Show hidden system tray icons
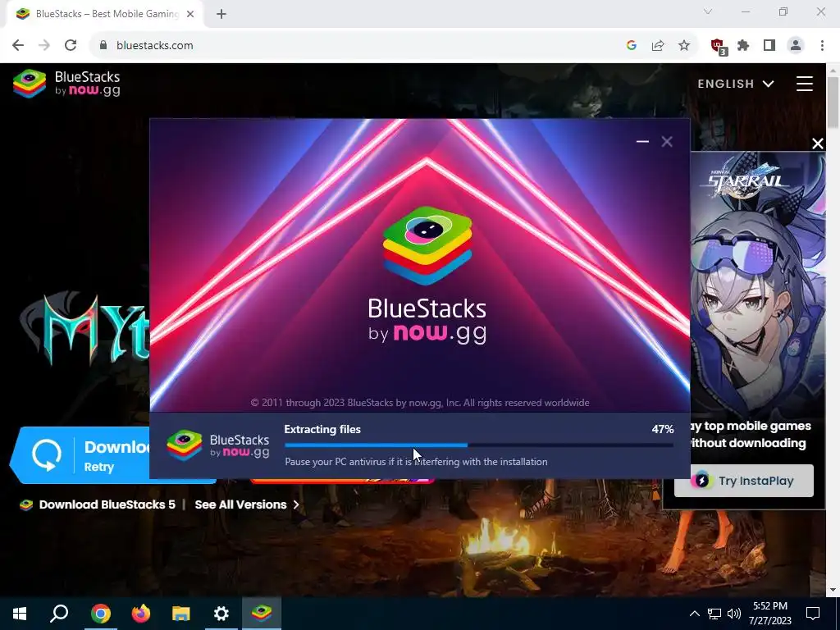 pyautogui.click(x=694, y=614)
